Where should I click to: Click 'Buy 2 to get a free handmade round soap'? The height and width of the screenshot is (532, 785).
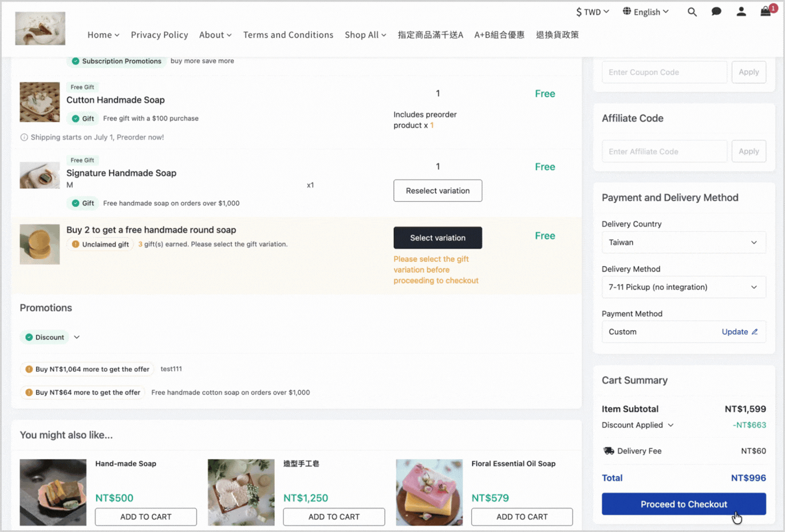click(x=151, y=230)
